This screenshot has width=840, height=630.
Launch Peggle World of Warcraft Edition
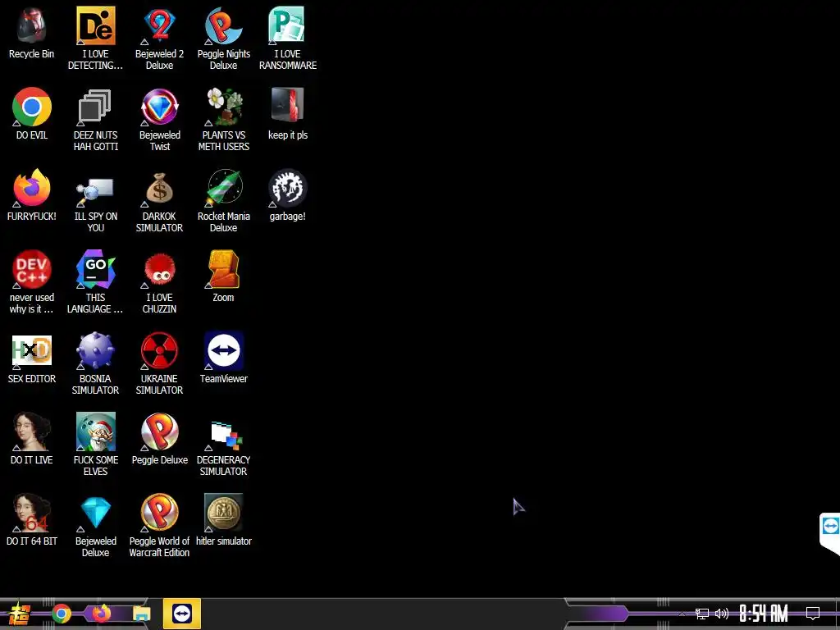(x=159, y=513)
